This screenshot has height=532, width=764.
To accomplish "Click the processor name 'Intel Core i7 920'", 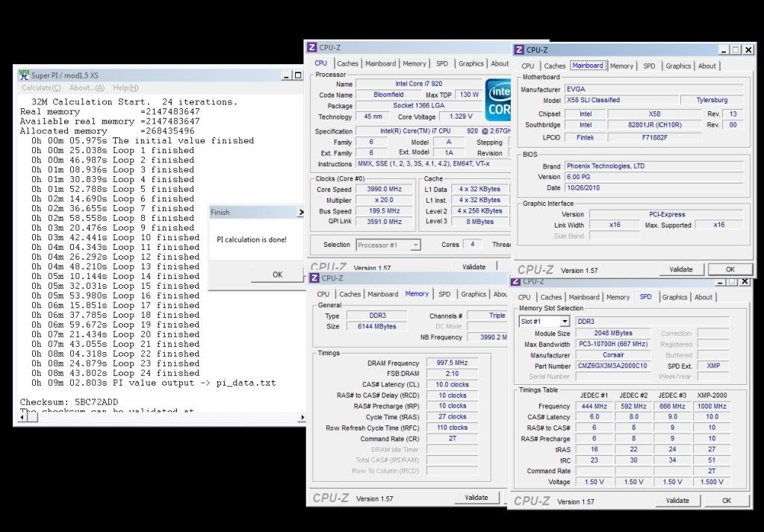I will [x=419, y=84].
